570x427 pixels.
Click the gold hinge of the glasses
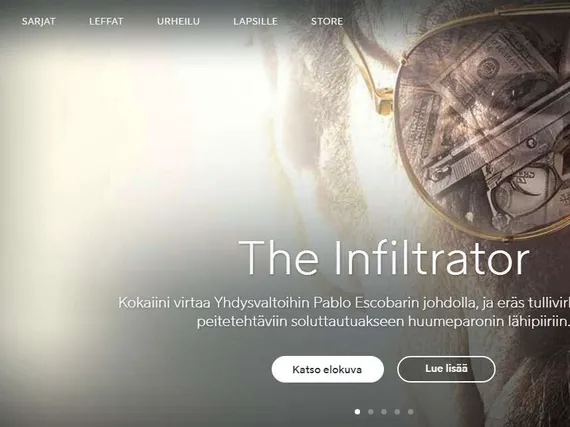tap(385, 100)
